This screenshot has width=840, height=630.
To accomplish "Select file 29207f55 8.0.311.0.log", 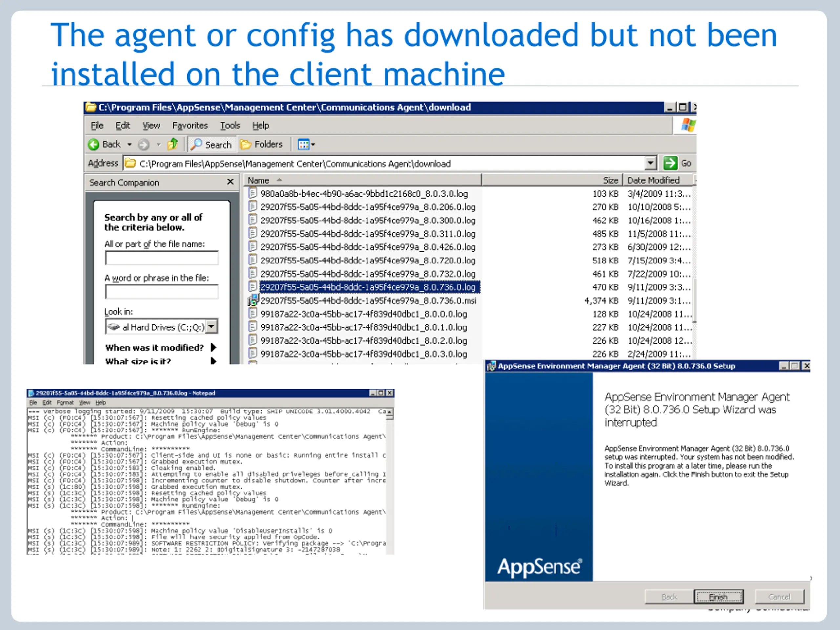I will 367,234.
